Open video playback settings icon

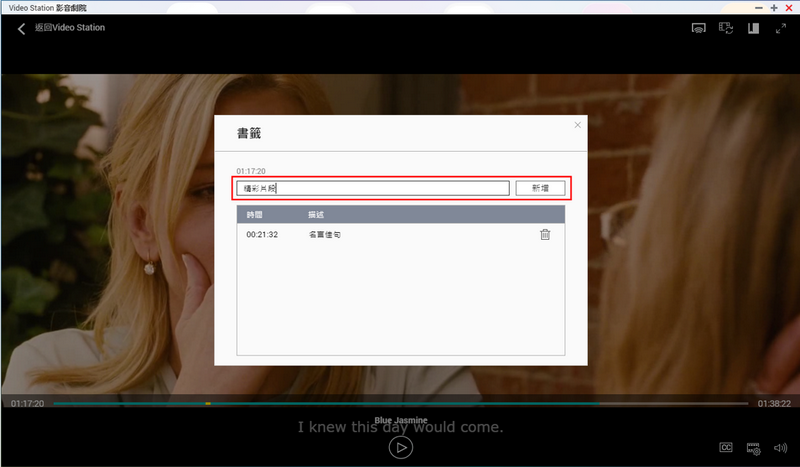754,449
